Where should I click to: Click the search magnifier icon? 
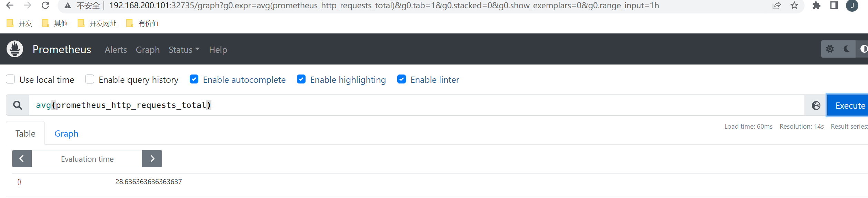(18, 105)
